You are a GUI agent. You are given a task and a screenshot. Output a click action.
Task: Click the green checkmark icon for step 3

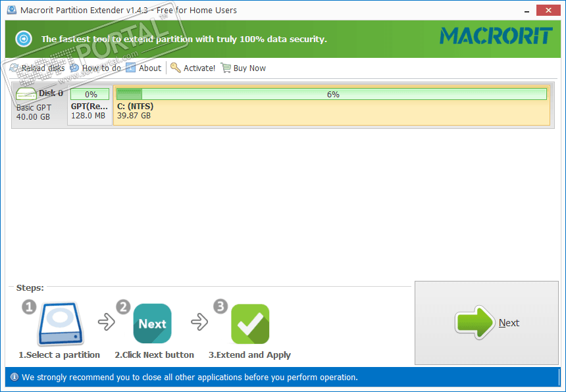tap(250, 324)
